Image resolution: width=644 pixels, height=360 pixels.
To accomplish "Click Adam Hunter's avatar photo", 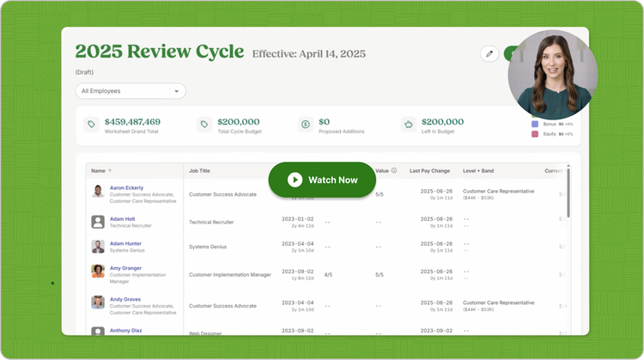I will point(98,247).
